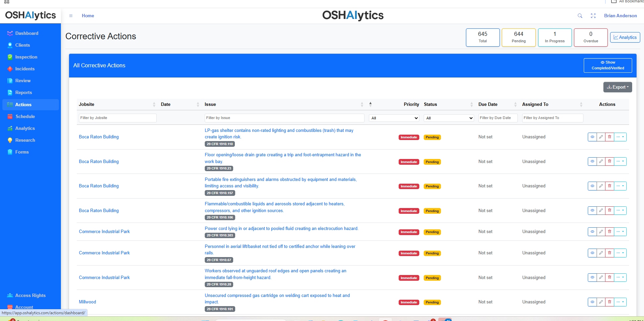This screenshot has height=321, width=644.
Task: Delete the Power cord pooled fluid action
Action: [609, 232]
